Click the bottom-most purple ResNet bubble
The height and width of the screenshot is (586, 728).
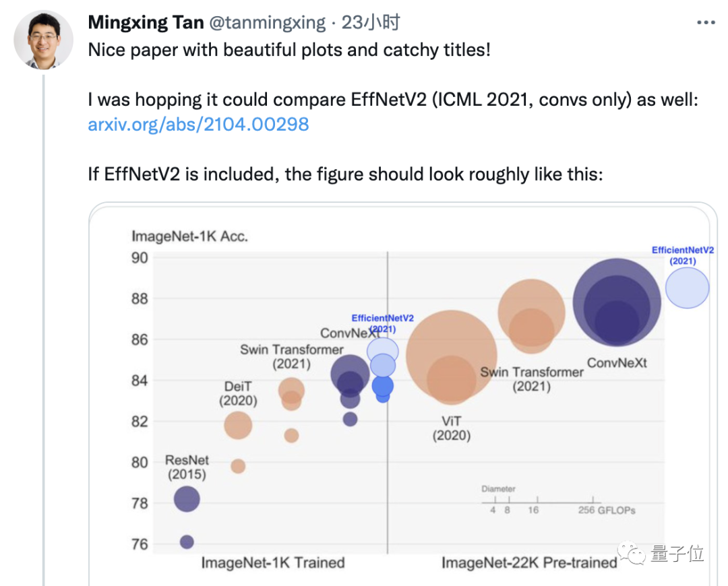(x=187, y=542)
